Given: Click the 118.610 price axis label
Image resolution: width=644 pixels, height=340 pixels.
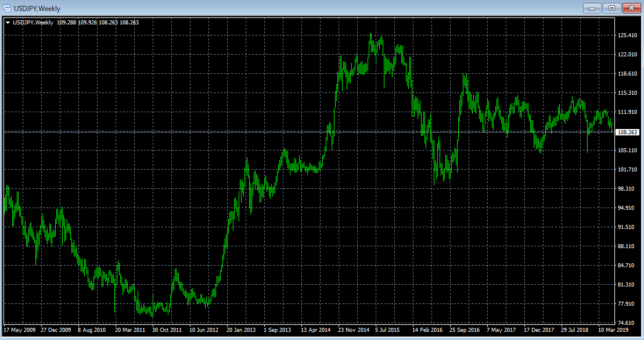Looking at the screenshot, I should tap(628, 74).
